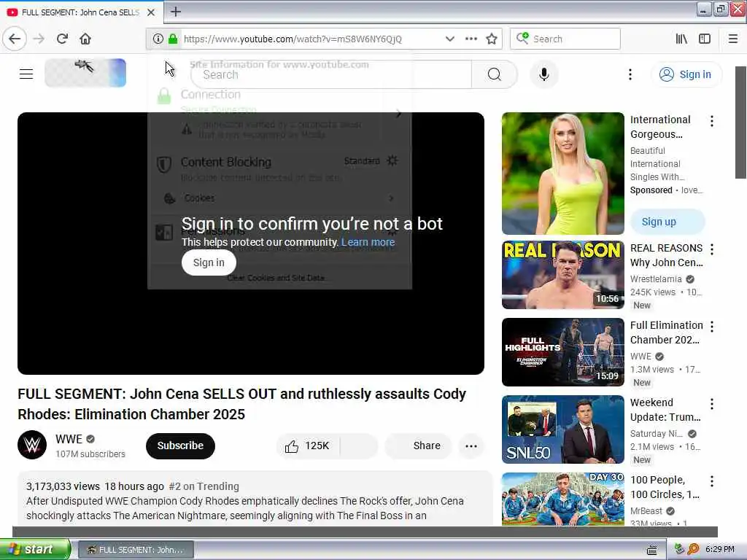The width and height of the screenshot is (747, 560).
Task: Open the WWE channel name link
Action: click(x=69, y=438)
